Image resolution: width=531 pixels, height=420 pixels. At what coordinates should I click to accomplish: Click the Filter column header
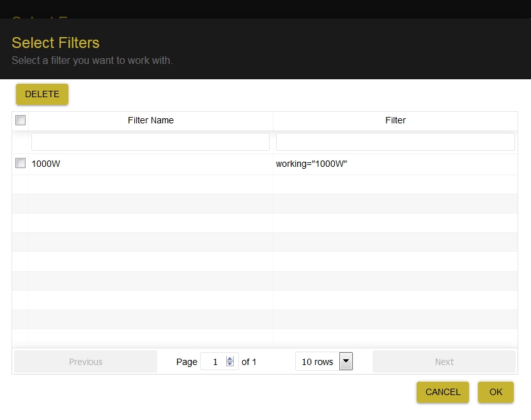tap(395, 121)
